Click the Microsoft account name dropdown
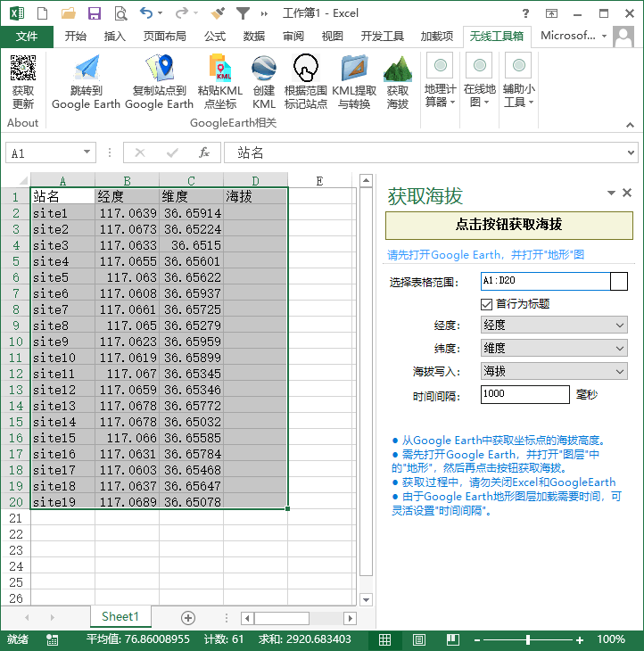Viewport: 644px width, 651px height. click(574, 36)
